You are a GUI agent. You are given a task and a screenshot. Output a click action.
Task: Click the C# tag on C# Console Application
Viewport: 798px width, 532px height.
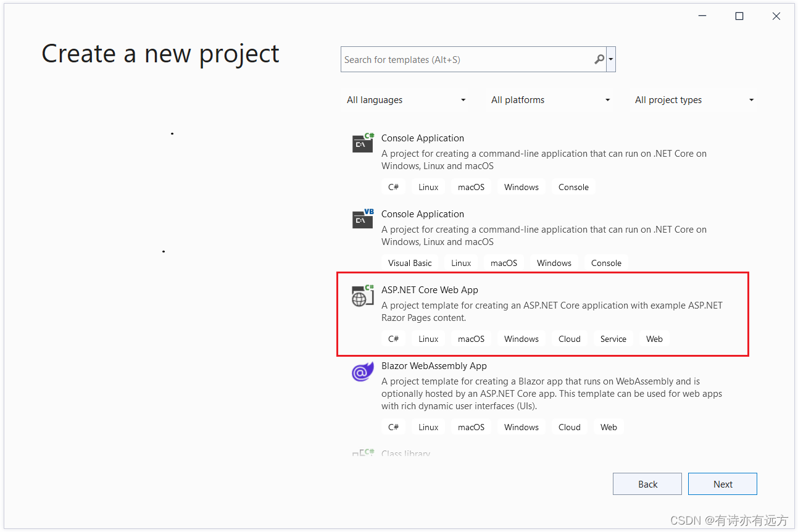[393, 187]
